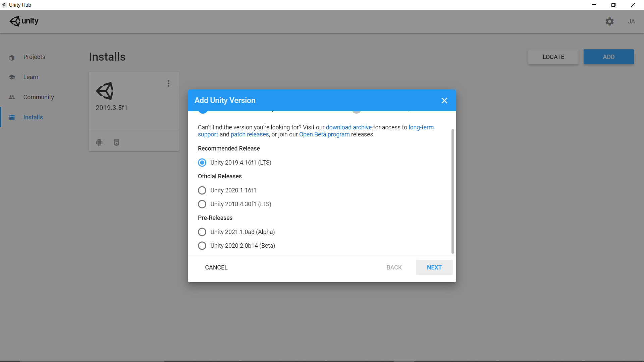
Task: Click the Community people icon
Action: [x=12, y=97]
